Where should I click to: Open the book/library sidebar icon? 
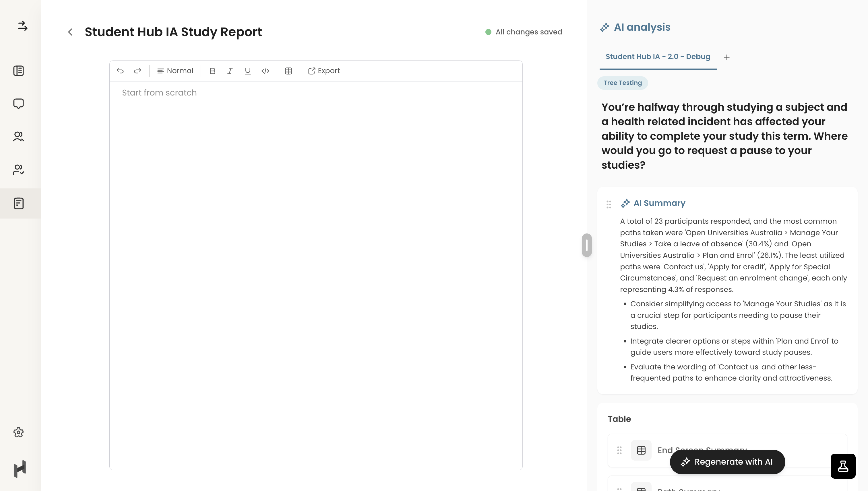click(x=19, y=71)
